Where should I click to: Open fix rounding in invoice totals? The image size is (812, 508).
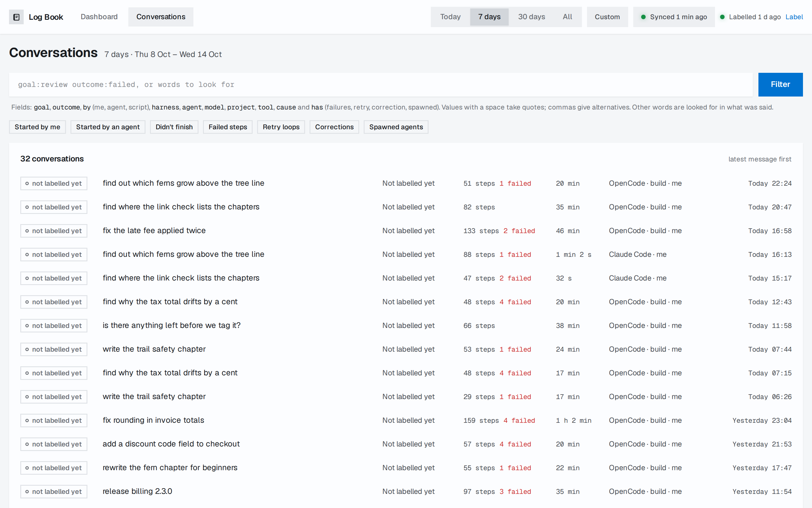pos(406,420)
